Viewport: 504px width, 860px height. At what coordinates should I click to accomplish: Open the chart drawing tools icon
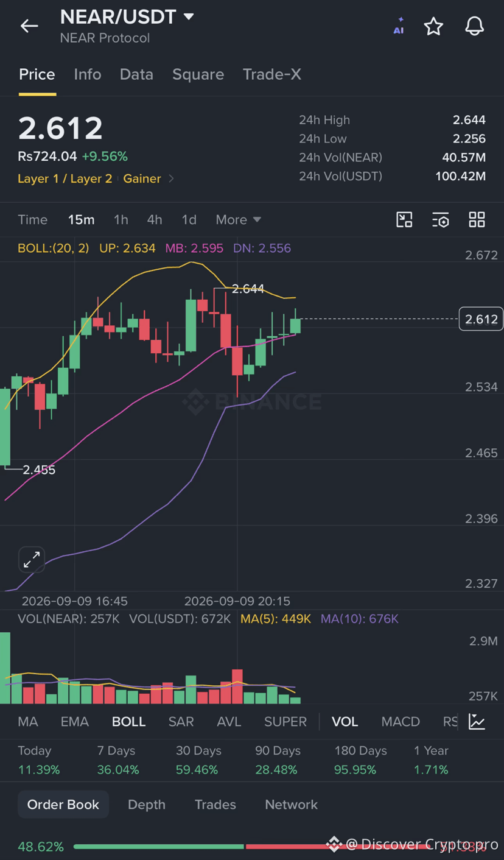(x=404, y=220)
